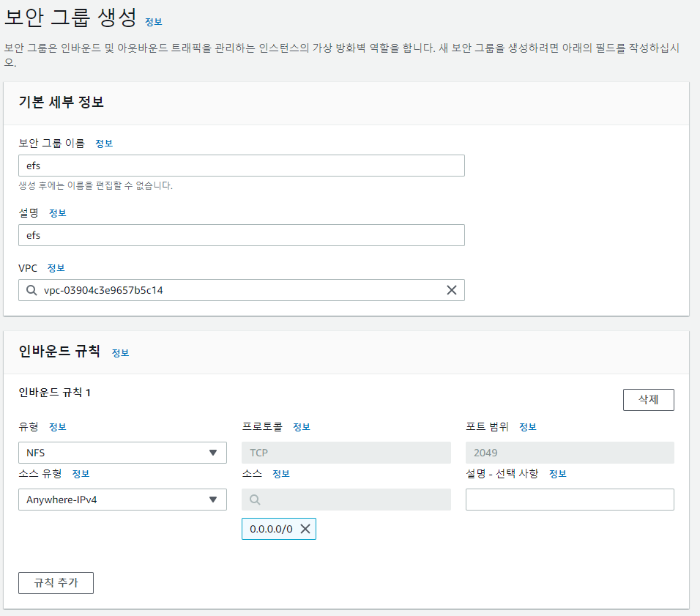Open 정보 link next to 소스 유형 label

pyautogui.click(x=81, y=474)
